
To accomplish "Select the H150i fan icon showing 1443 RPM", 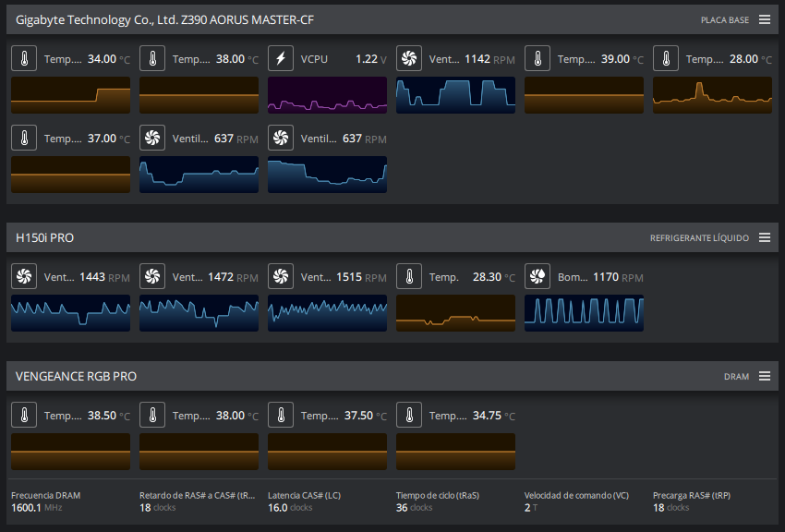I will 24,276.
